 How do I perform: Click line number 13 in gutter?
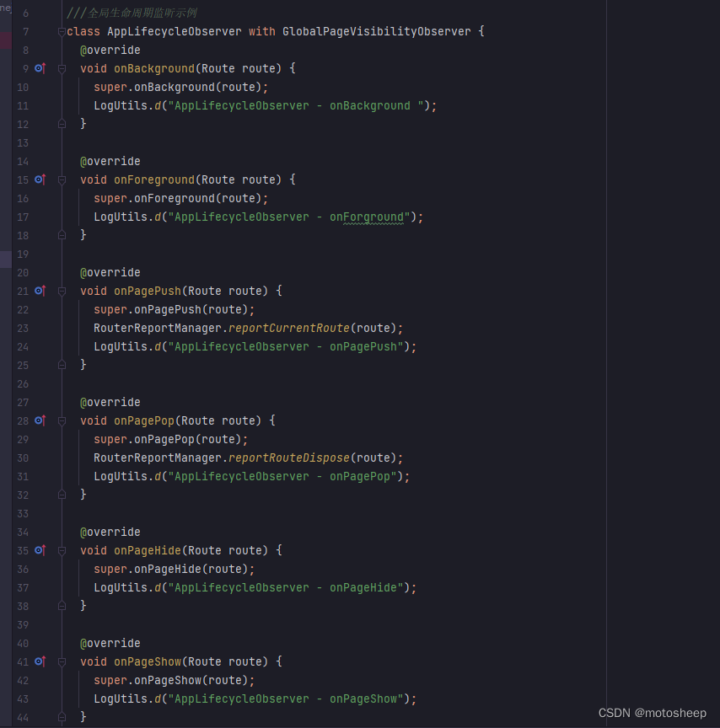click(x=23, y=143)
